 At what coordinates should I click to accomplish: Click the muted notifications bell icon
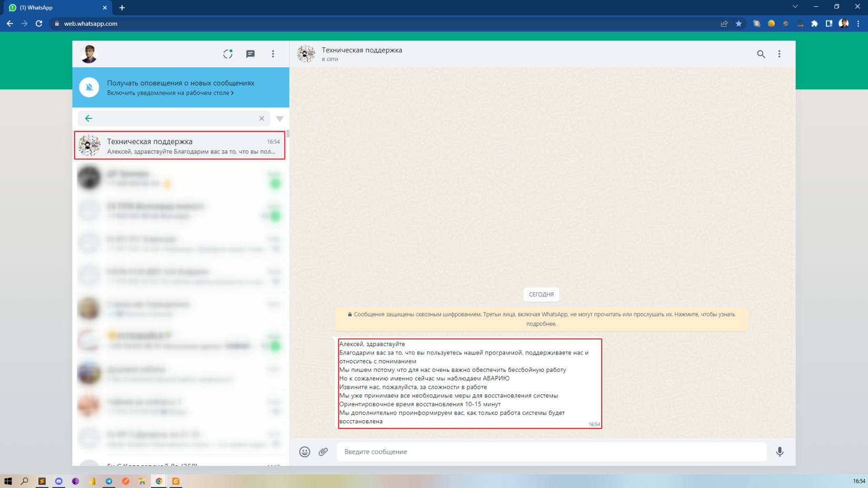click(x=89, y=87)
